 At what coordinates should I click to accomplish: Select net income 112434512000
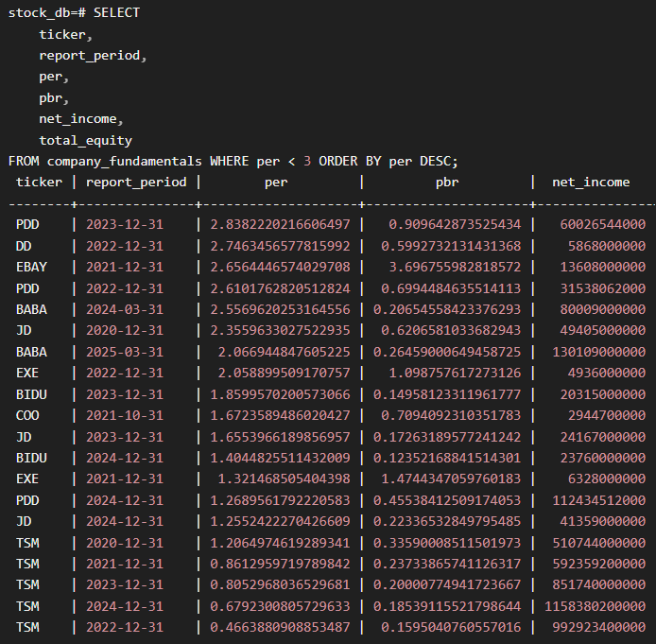click(599, 500)
